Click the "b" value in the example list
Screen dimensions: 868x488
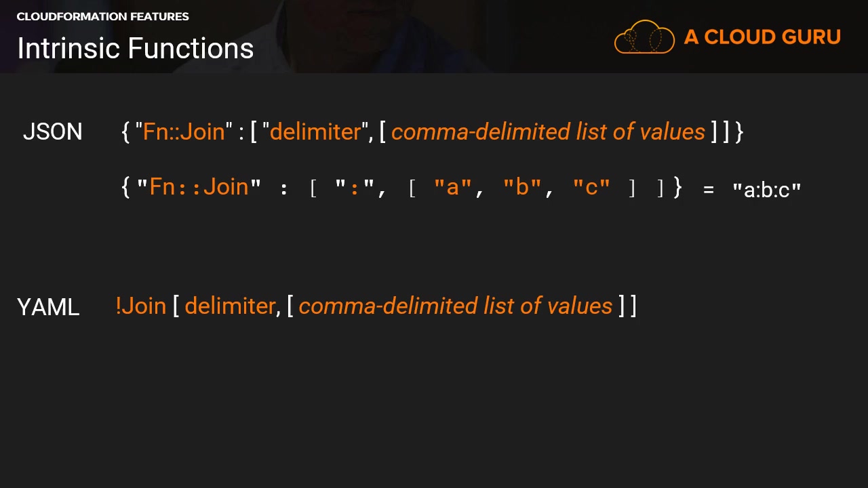[522, 188]
